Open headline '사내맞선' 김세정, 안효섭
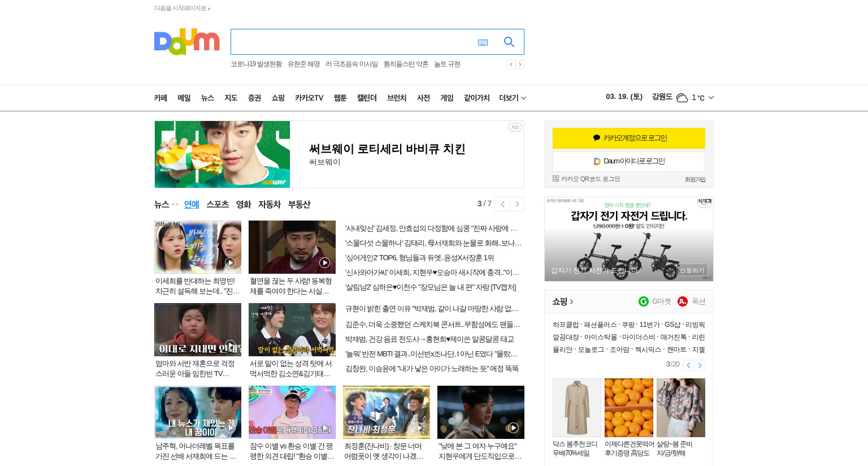 click(x=431, y=228)
